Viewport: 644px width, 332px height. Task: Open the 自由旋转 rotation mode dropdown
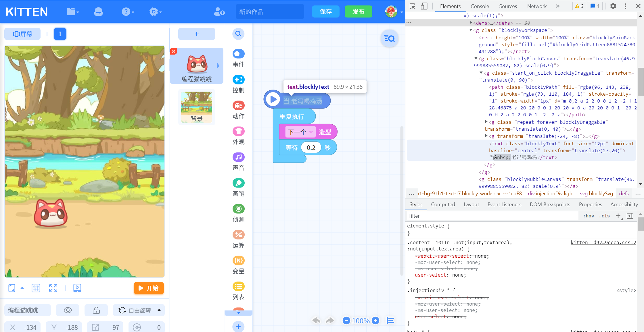(139, 310)
